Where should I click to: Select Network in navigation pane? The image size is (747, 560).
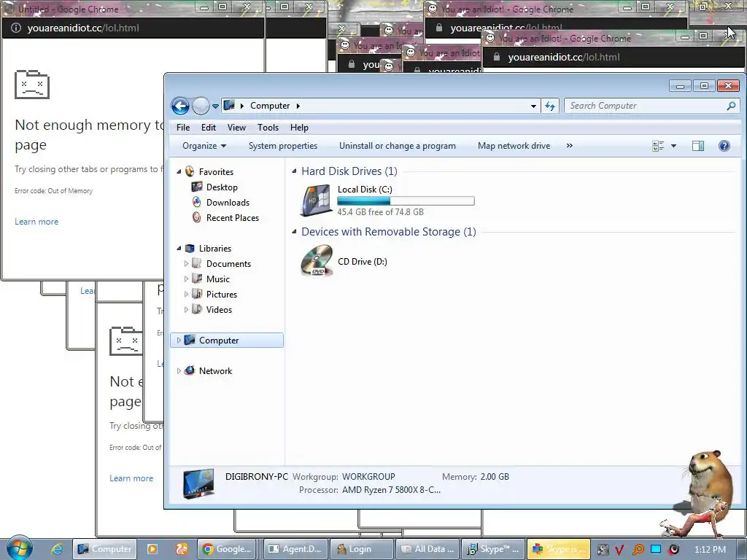tap(215, 370)
